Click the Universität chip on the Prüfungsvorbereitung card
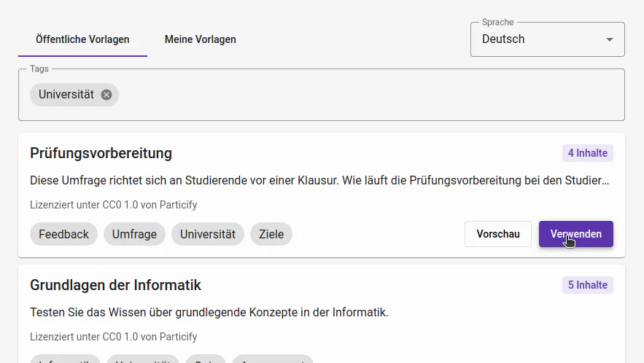 (208, 234)
